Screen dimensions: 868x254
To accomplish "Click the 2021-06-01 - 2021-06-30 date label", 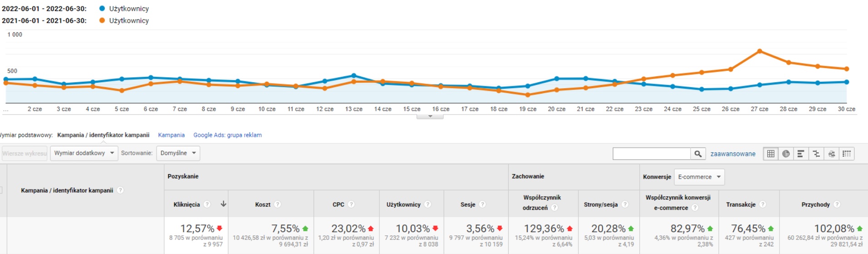I will [44, 20].
